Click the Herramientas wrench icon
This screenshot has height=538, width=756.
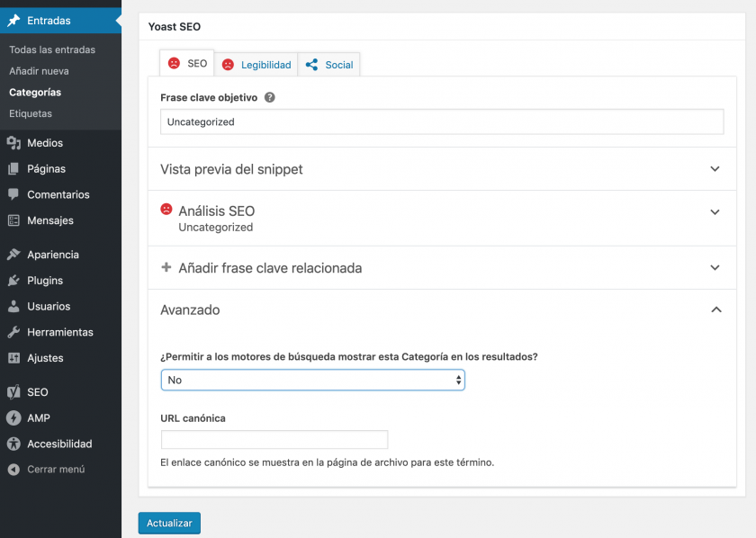(x=13, y=332)
